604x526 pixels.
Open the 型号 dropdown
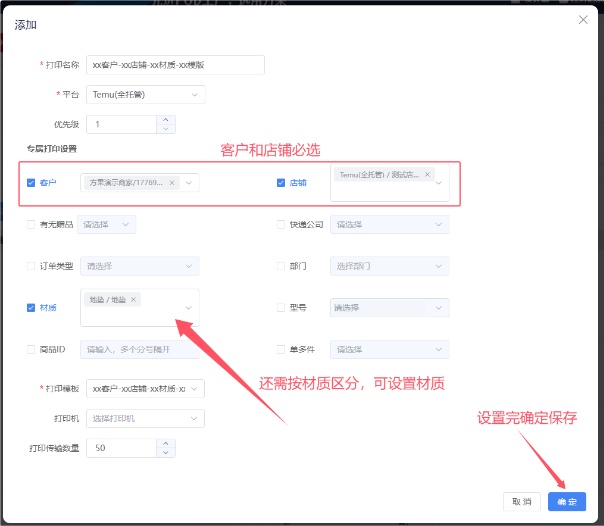[x=389, y=308]
